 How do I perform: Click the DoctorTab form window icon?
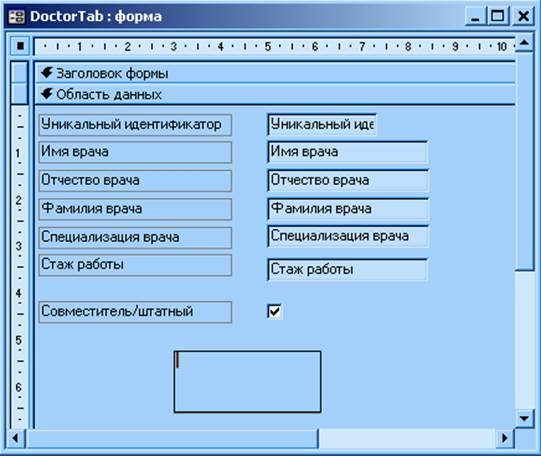pos(17,17)
